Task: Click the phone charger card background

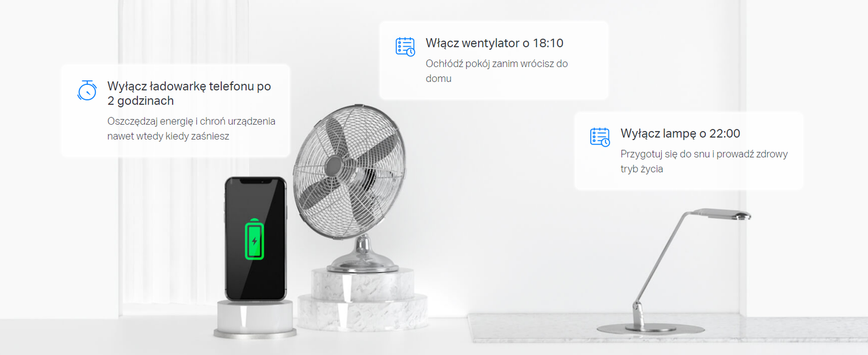Action: (x=175, y=110)
